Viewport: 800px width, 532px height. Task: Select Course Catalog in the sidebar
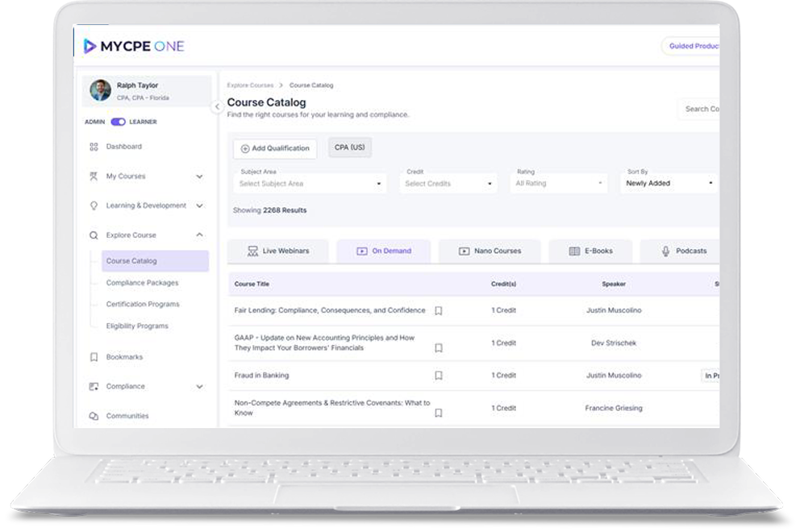tap(155, 260)
